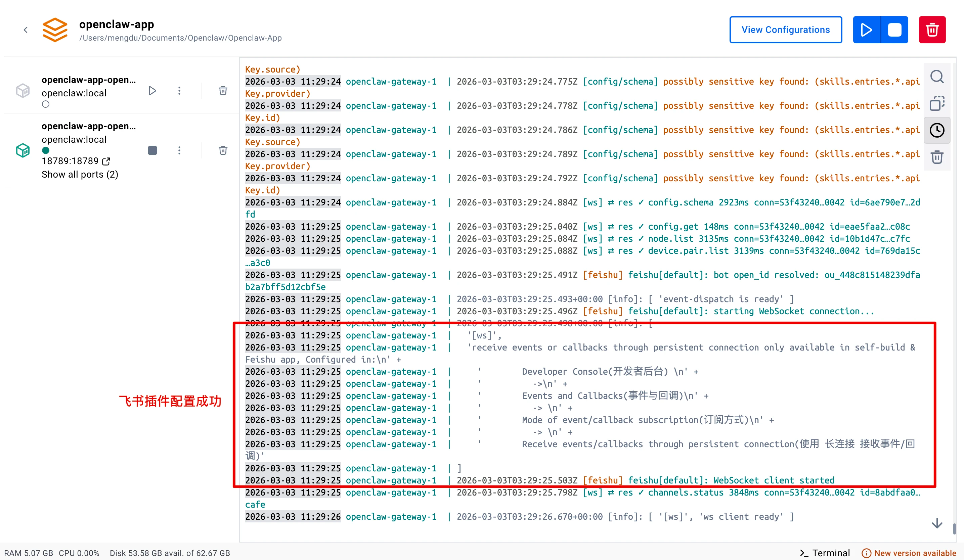Start the stopped first openclaw container
964x560 pixels.
(152, 91)
